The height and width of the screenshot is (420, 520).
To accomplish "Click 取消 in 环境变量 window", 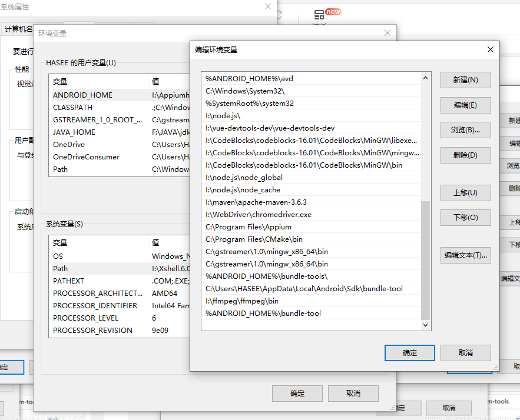I will click(x=353, y=394).
